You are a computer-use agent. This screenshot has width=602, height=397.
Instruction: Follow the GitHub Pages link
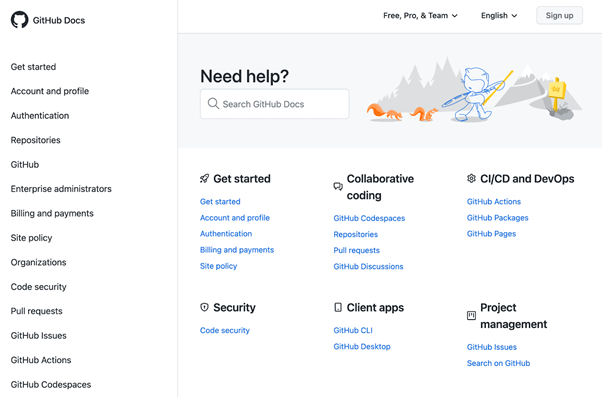pos(491,234)
